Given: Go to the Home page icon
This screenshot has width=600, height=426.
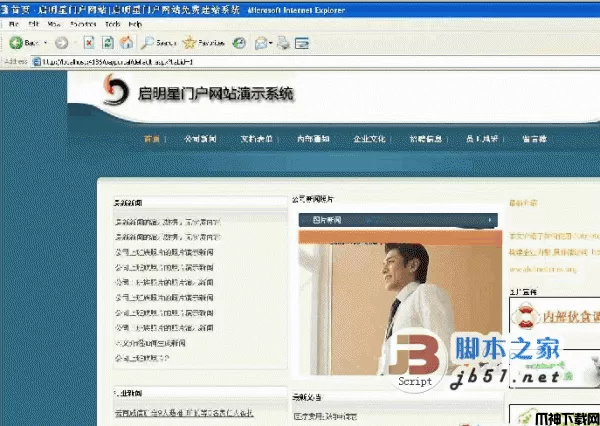Looking at the screenshot, I should (x=126, y=42).
